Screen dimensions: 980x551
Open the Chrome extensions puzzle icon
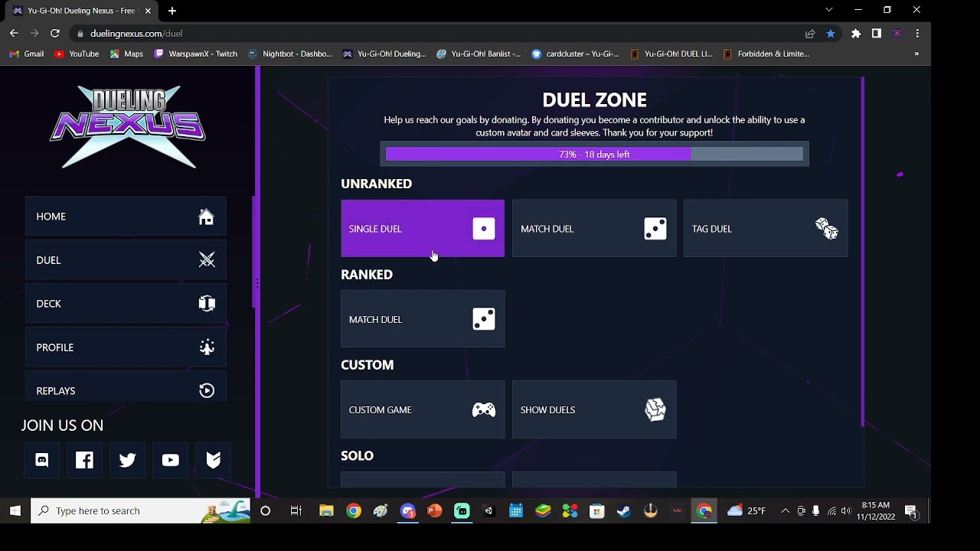[856, 34]
